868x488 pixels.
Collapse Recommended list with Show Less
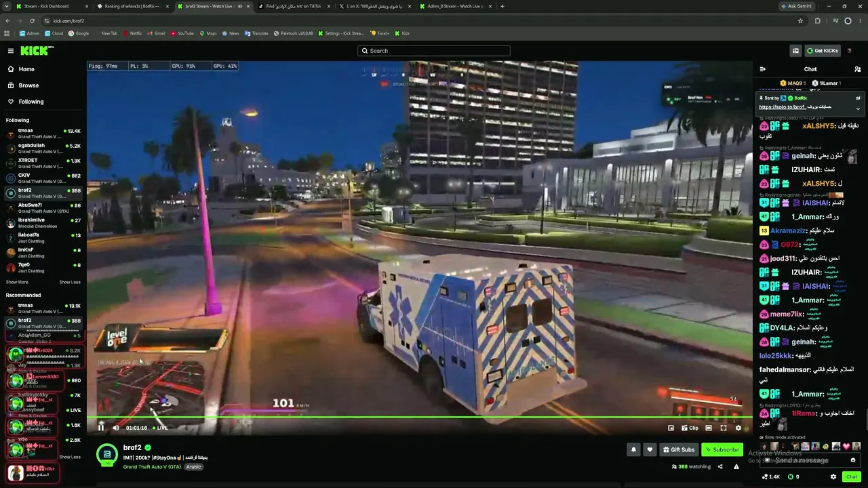[70, 457]
